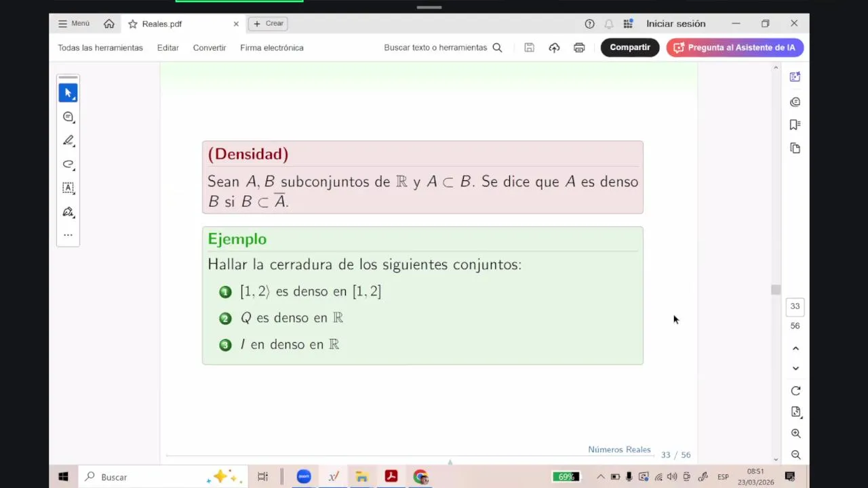Open Task View on the taskbar
Viewport: 868px width, 488px height.
tap(262, 477)
